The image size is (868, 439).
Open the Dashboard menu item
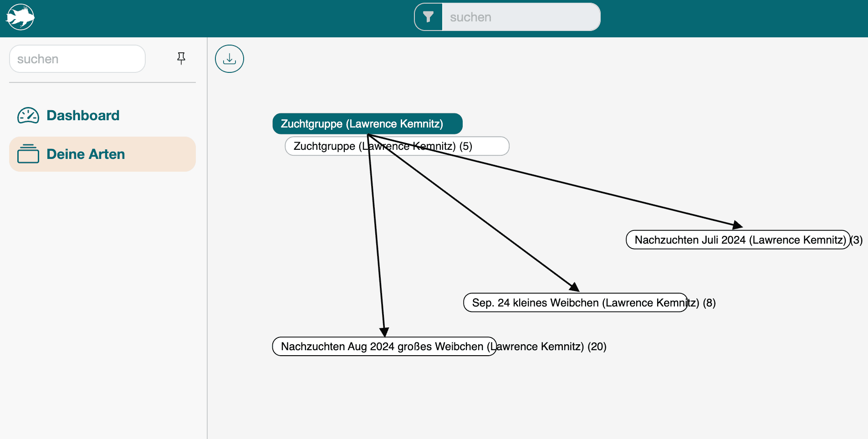pos(83,116)
